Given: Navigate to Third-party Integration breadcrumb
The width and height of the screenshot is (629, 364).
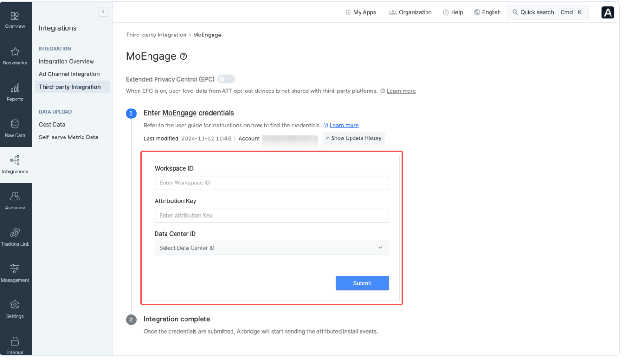Looking at the screenshot, I should [x=156, y=35].
